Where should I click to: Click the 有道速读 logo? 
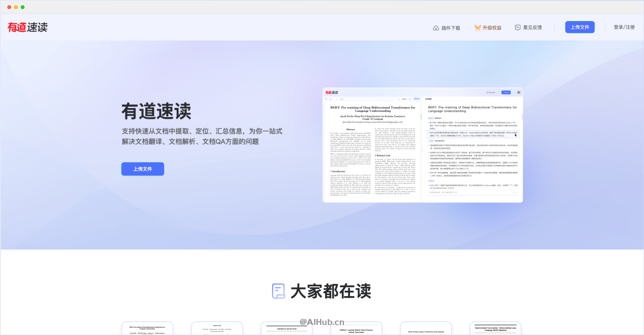28,27
